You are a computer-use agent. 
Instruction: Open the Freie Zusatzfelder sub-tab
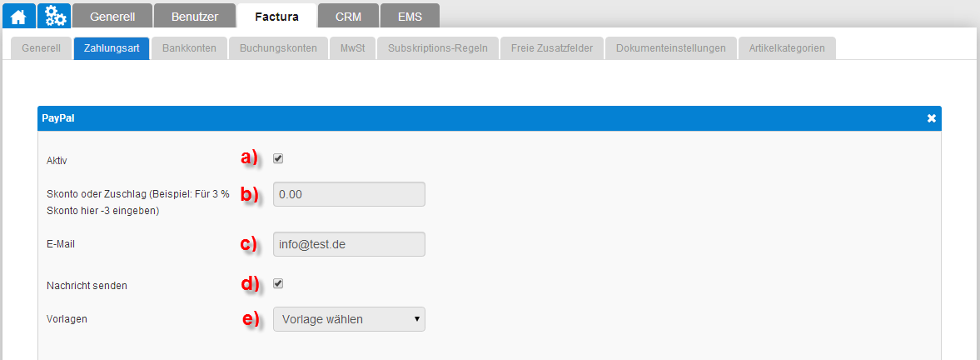tap(551, 48)
